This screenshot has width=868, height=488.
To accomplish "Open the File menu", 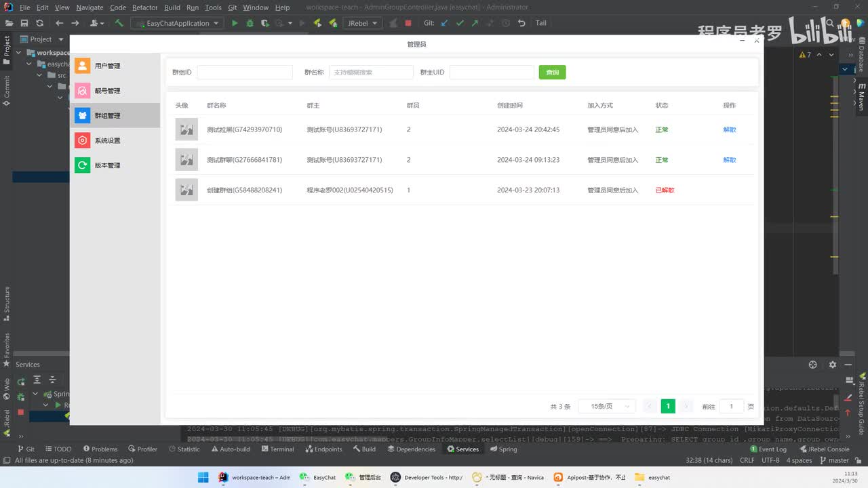I will (x=25, y=7).
